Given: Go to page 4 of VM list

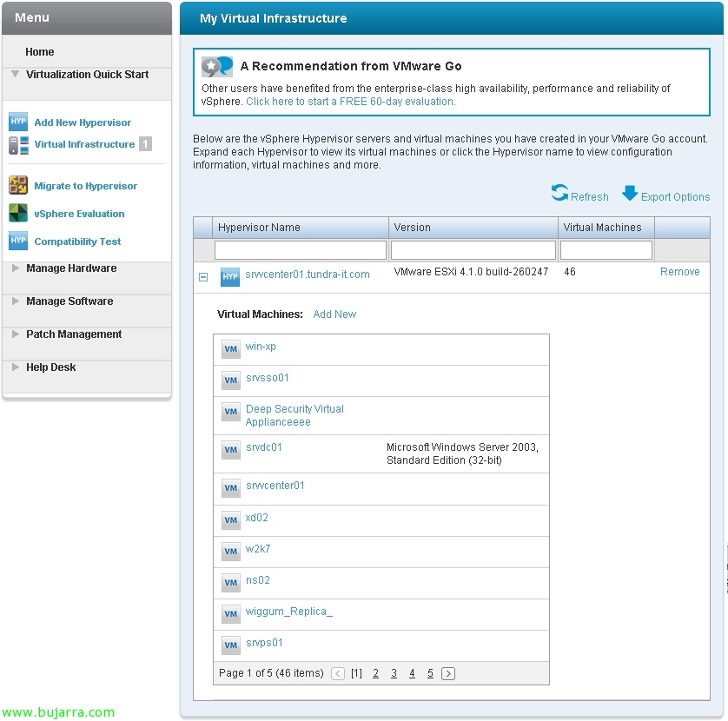Looking at the screenshot, I should pos(412,673).
